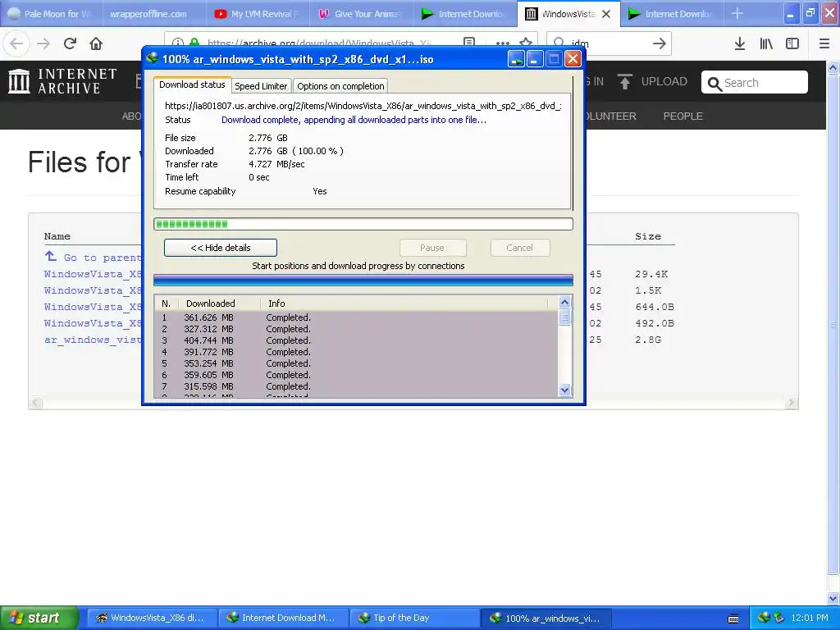Click the blue connections progress bar
The height and width of the screenshot is (630, 840).
pyautogui.click(x=363, y=280)
